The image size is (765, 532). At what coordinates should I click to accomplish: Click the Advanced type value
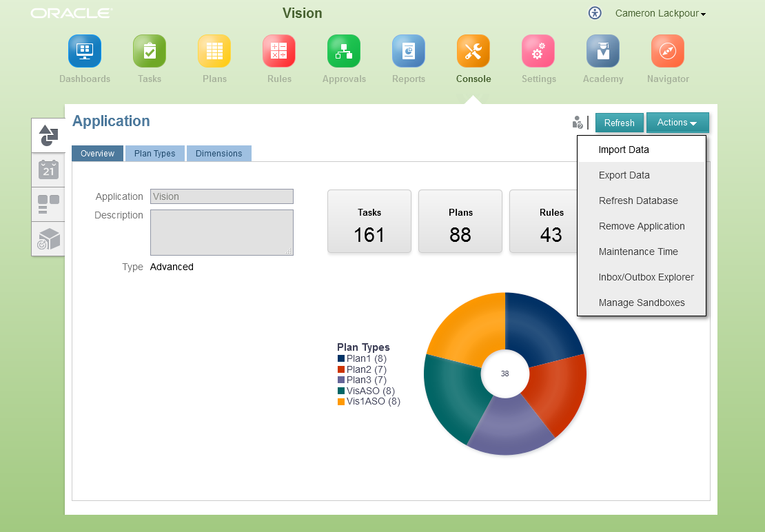point(172,267)
